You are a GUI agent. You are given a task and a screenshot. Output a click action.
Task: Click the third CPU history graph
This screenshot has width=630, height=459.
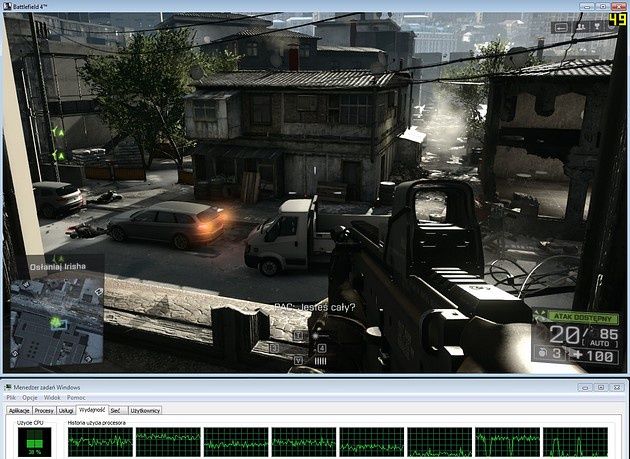pyautogui.click(x=236, y=442)
